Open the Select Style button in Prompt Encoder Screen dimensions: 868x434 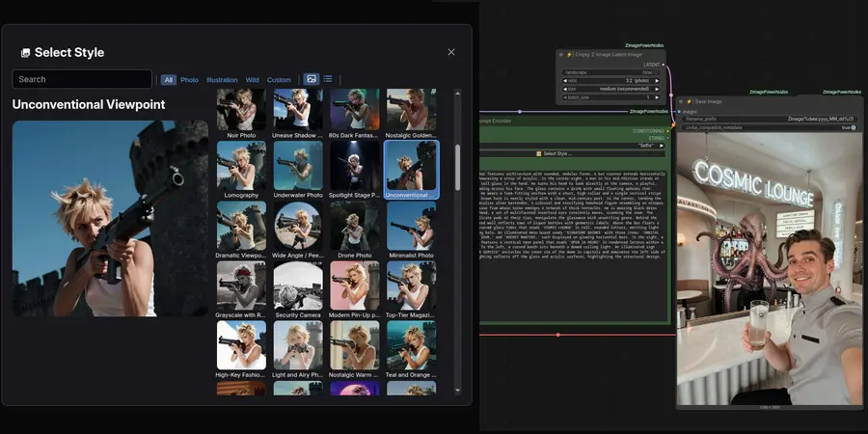pyautogui.click(x=573, y=153)
